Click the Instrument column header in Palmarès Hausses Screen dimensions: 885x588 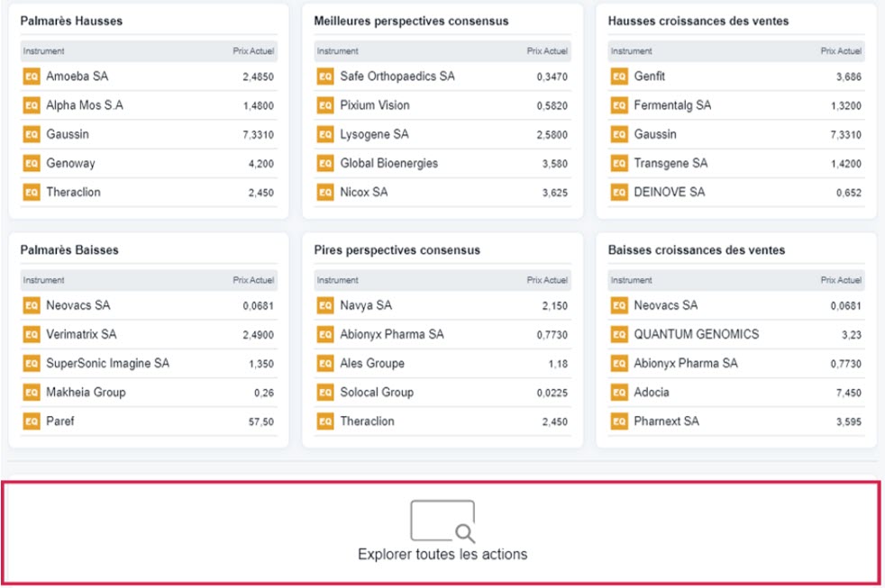pos(43,51)
